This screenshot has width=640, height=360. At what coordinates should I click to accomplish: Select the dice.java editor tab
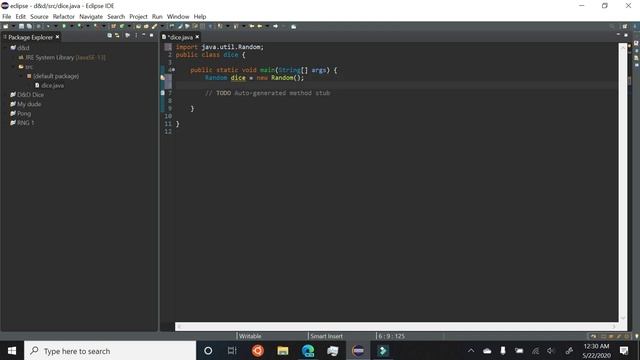(180, 37)
